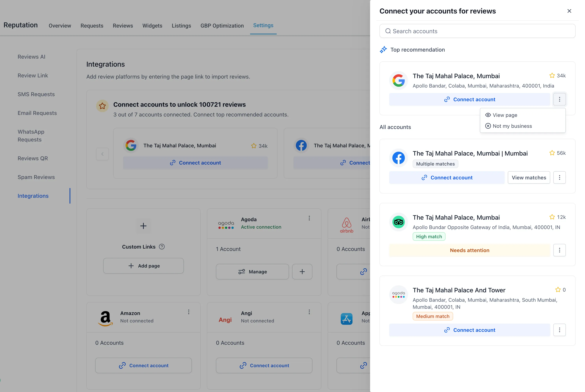Image resolution: width=585 pixels, height=392 pixels.
Task: Click the Amazon logo icon
Action: coord(105,319)
